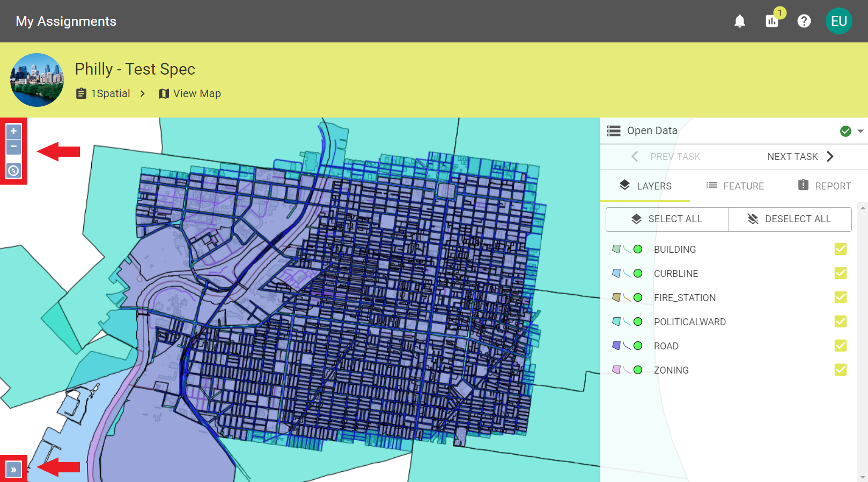
Task: Click the FIRE_STATION polygon style swatch
Action: pos(616,297)
